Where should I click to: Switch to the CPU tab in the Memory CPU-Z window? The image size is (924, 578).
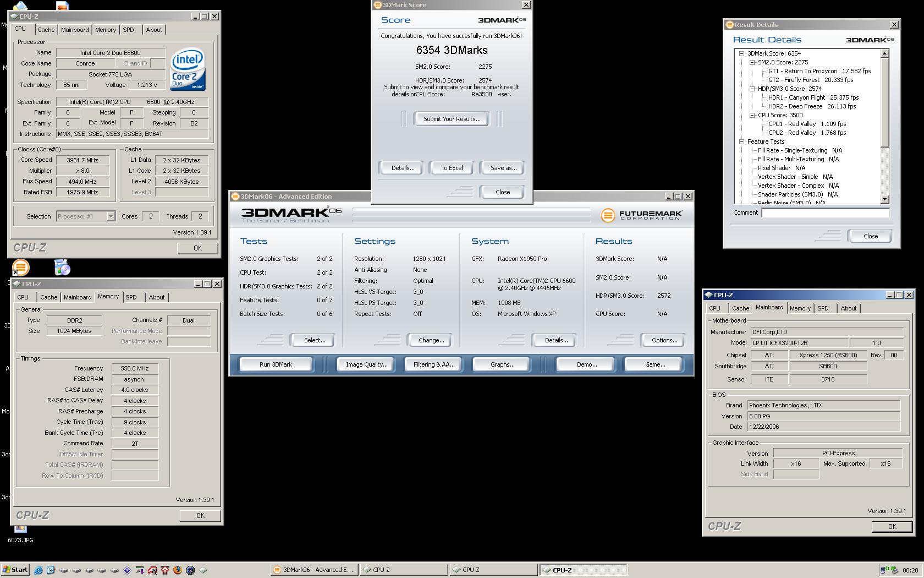pos(23,297)
